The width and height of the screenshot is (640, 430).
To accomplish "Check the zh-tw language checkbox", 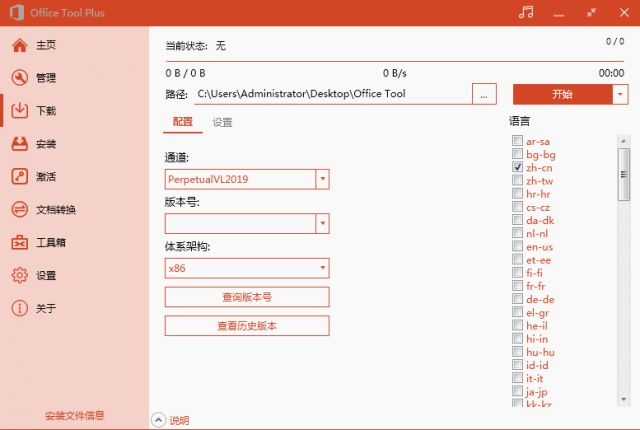I will pyautogui.click(x=518, y=180).
